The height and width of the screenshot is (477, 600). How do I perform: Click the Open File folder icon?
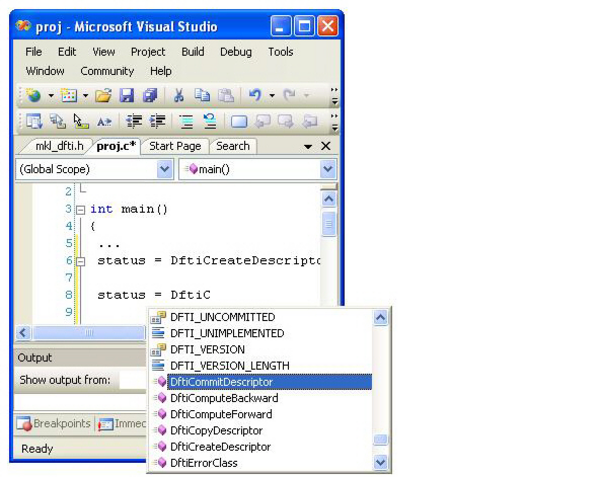pyautogui.click(x=103, y=95)
